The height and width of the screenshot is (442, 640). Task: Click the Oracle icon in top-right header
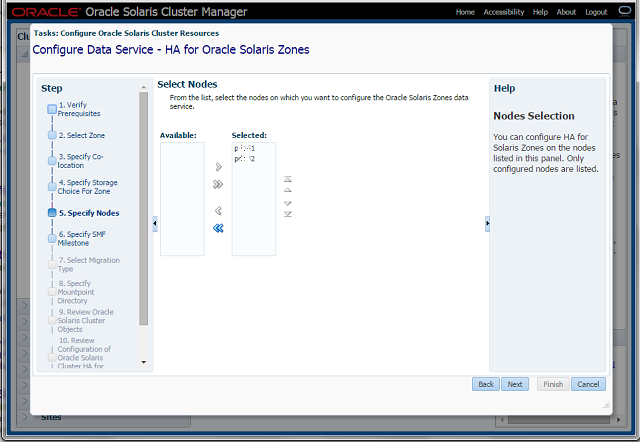pyautogui.click(x=625, y=11)
